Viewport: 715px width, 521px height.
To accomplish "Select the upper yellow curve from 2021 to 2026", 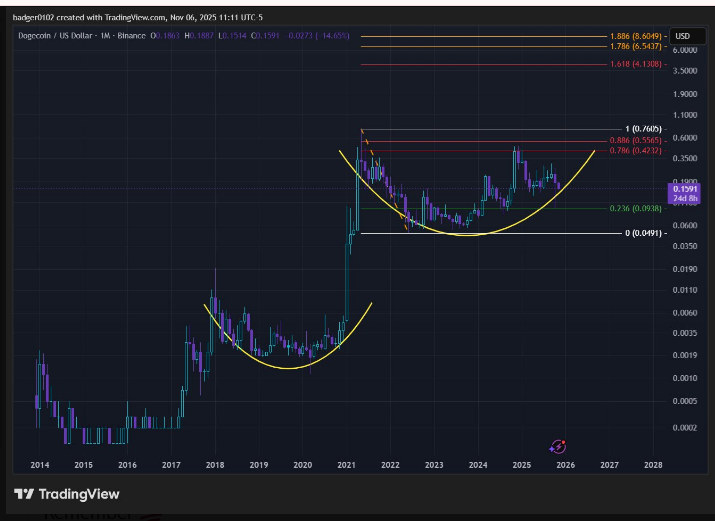I will (470, 235).
